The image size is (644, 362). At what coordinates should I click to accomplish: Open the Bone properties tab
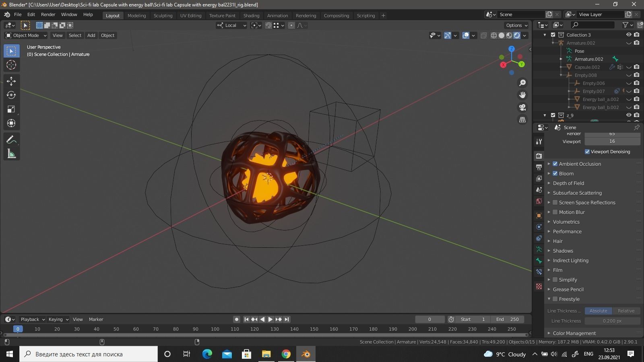pyautogui.click(x=539, y=261)
